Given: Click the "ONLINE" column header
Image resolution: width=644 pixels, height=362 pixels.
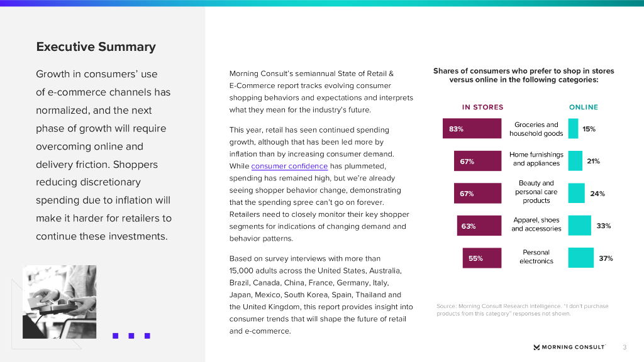Looking at the screenshot, I should click(x=583, y=107).
